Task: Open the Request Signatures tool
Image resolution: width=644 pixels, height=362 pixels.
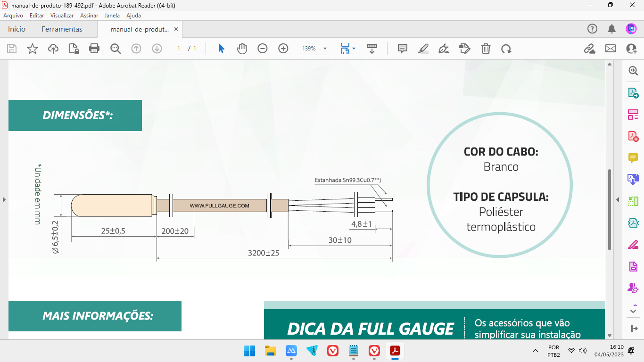Action: 633,288
